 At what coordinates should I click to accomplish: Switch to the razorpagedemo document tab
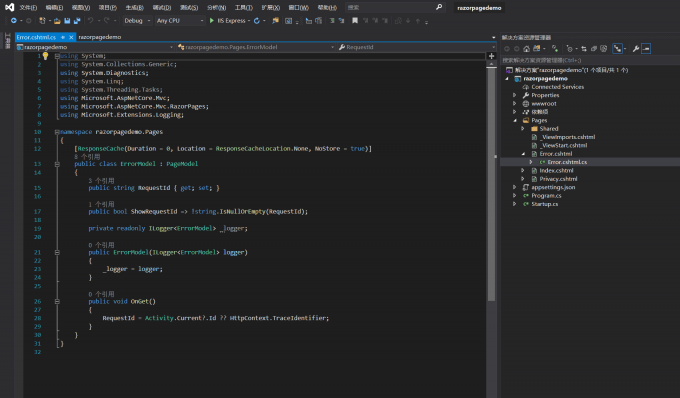point(100,37)
